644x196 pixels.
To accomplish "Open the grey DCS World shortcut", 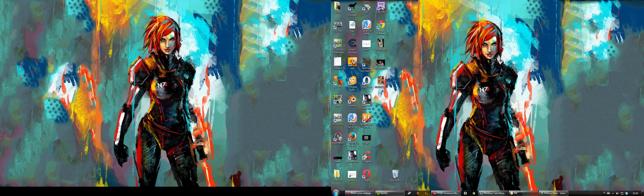I will 338,120.
